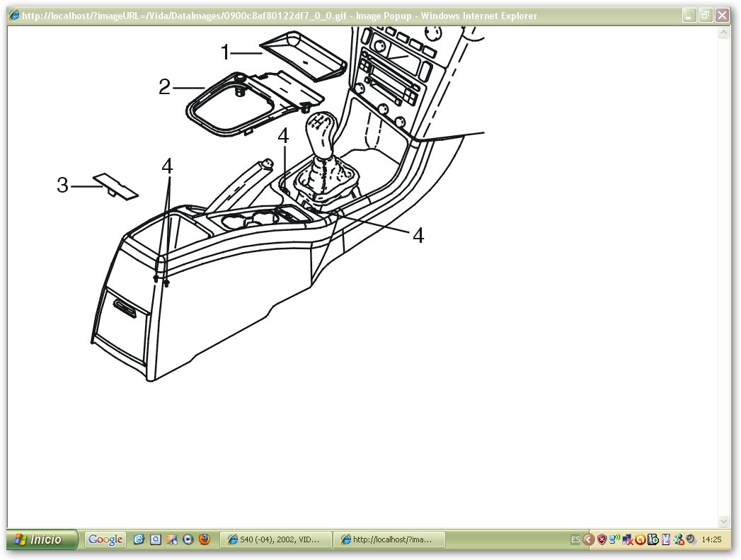The width and height of the screenshot is (741, 560).
Task: Launch the picture-with-star quick launch icon
Action: click(171, 539)
